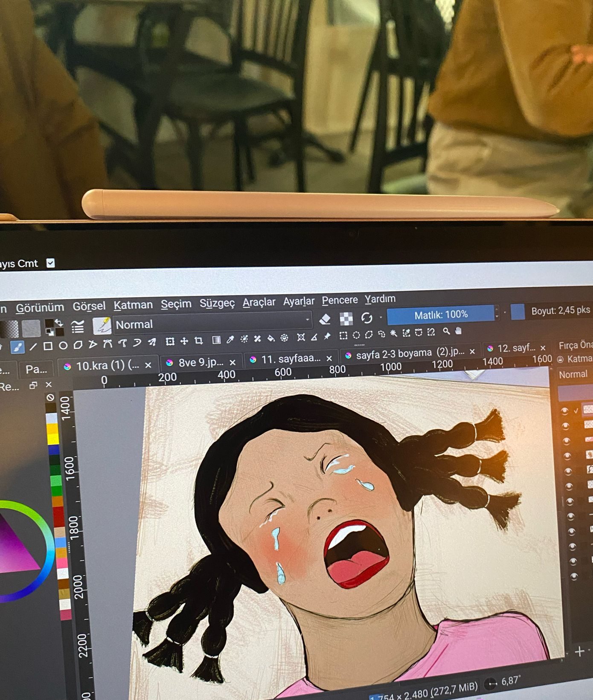
Task: Select the Zoom magnifier tool
Action: point(446,331)
